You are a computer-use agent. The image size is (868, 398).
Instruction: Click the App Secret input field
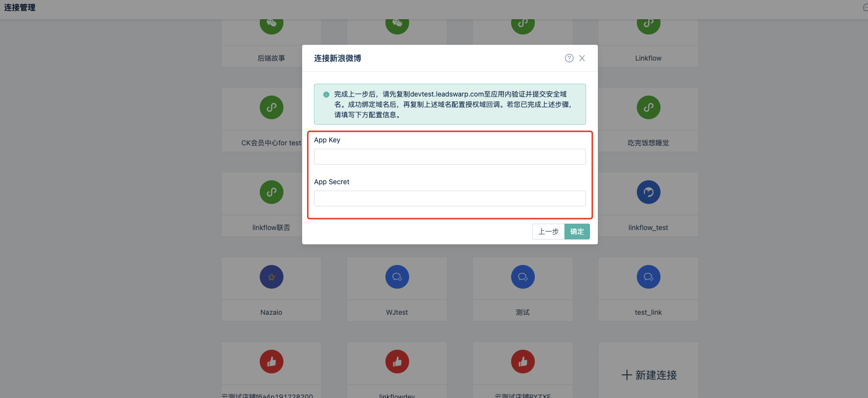450,199
